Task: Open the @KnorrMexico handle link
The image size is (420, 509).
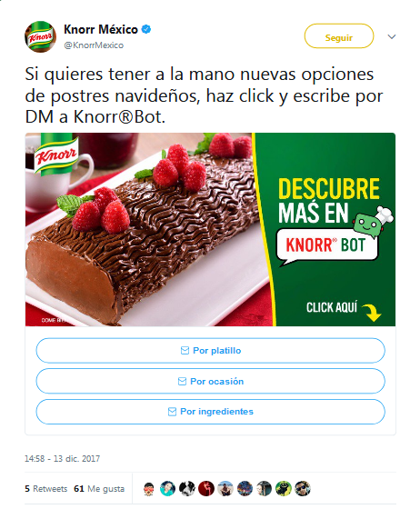Action: (x=94, y=45)
